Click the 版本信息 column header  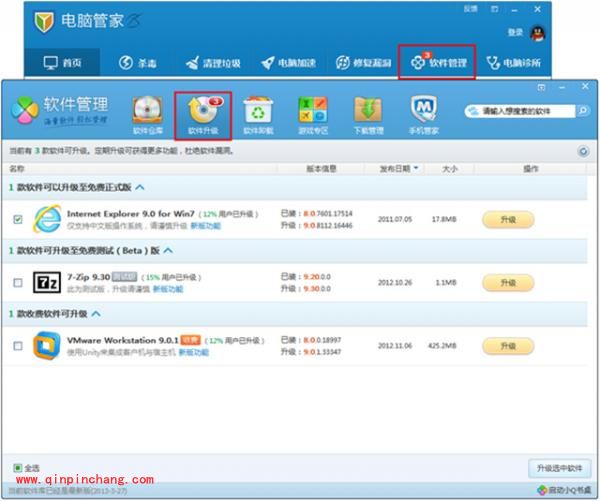(321, 168)
